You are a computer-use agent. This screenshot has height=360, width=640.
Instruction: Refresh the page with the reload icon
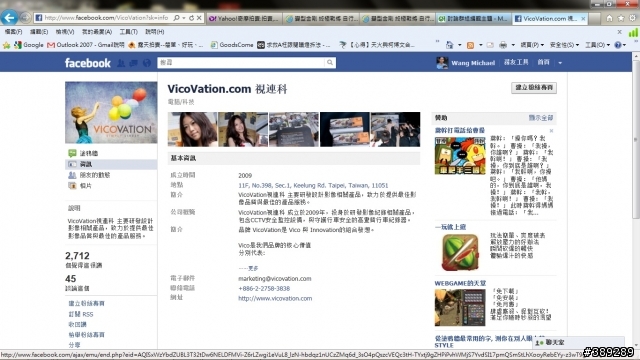pyautogui.click(x=191, y=18)
